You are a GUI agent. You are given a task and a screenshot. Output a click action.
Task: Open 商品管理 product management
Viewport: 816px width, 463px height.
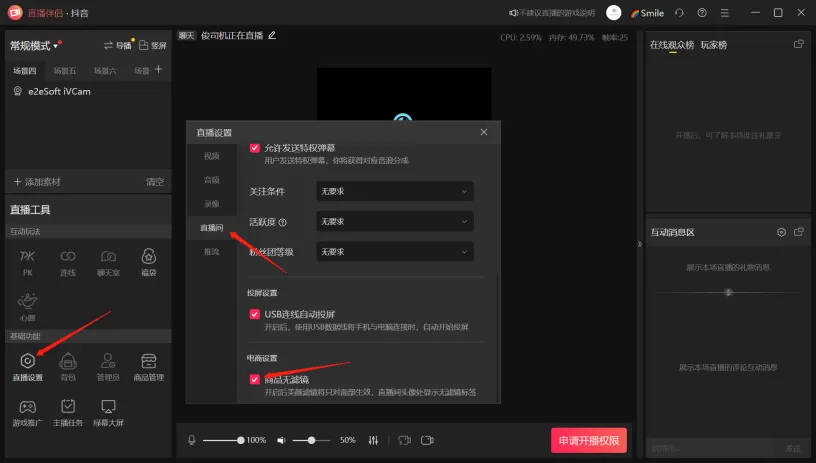149,367
